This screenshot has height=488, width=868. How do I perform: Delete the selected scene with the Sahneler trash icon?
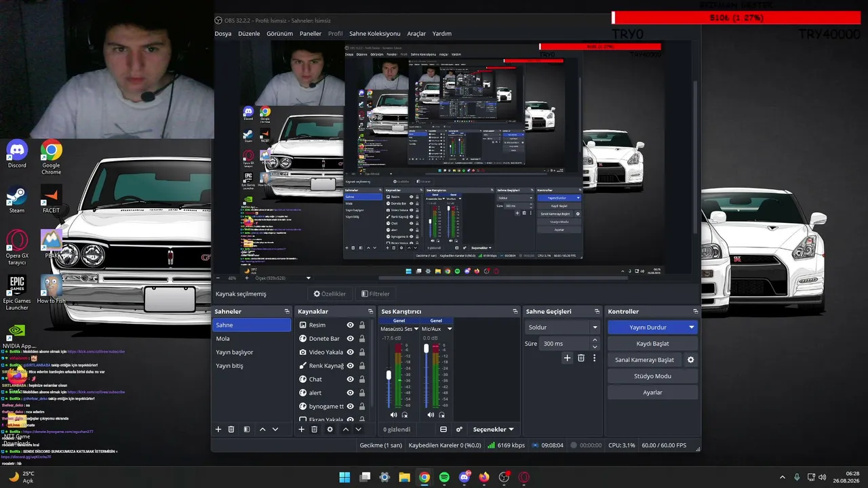coord(231,429)
